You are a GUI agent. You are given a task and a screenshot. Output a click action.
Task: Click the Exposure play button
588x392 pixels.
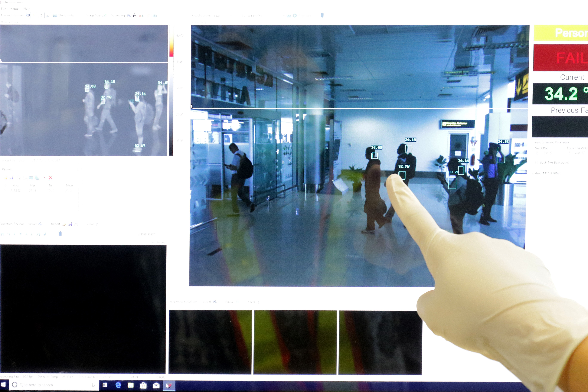(295, 15)
